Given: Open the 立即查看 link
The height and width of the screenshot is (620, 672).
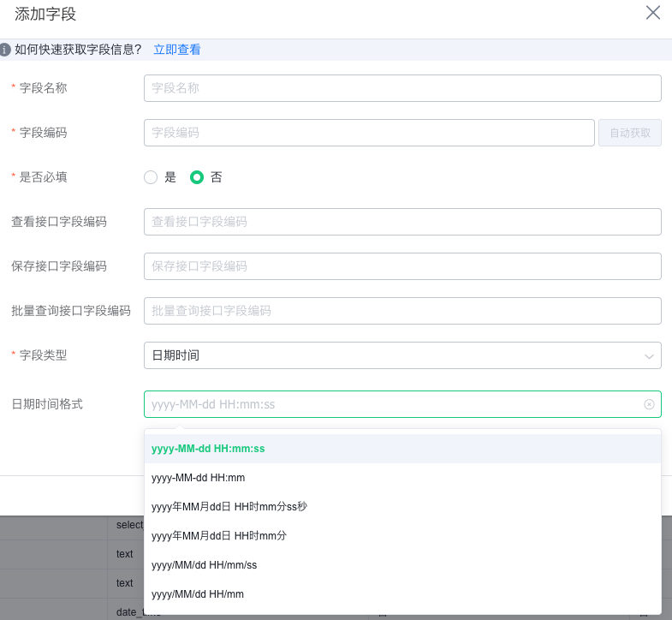Looking at the screenshot, I should tap(177, 50).
